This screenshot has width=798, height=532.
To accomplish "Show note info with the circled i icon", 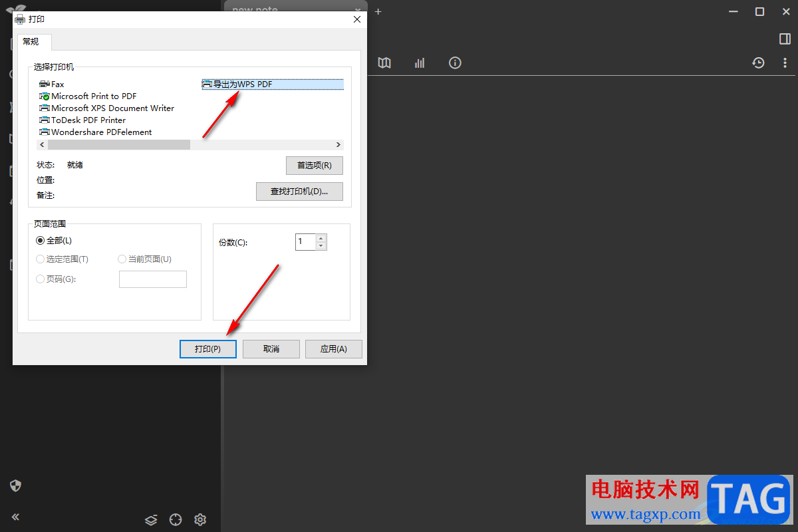I will pos(455,63).
